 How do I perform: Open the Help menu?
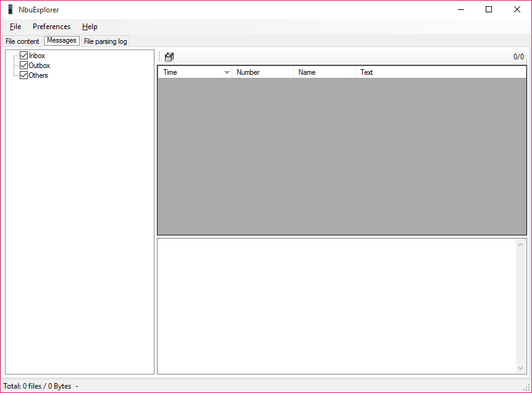(90, 27)
